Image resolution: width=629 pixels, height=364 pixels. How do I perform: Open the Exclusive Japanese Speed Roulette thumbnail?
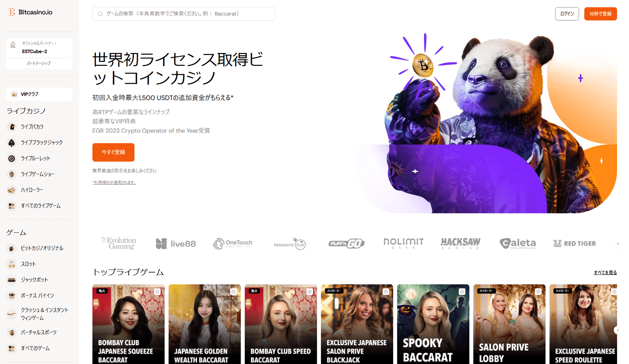tap(583, 324)
